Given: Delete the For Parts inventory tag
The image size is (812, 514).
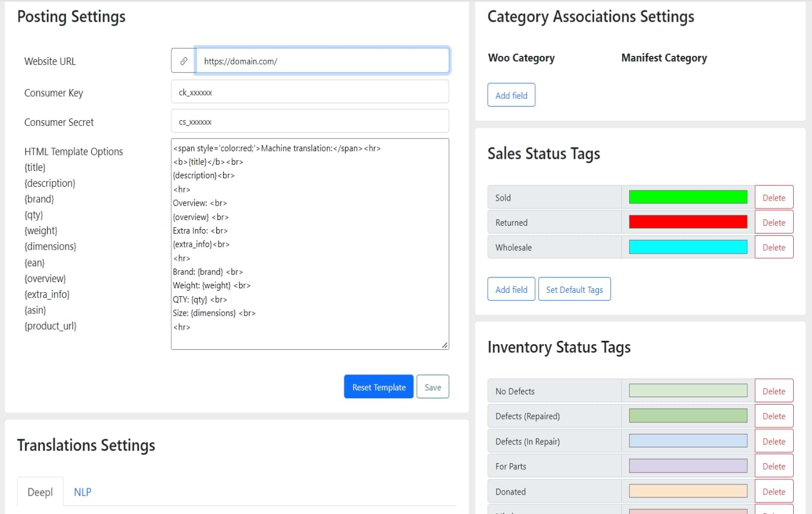Looking at the screenshot, I should click(x=773, y=466).
